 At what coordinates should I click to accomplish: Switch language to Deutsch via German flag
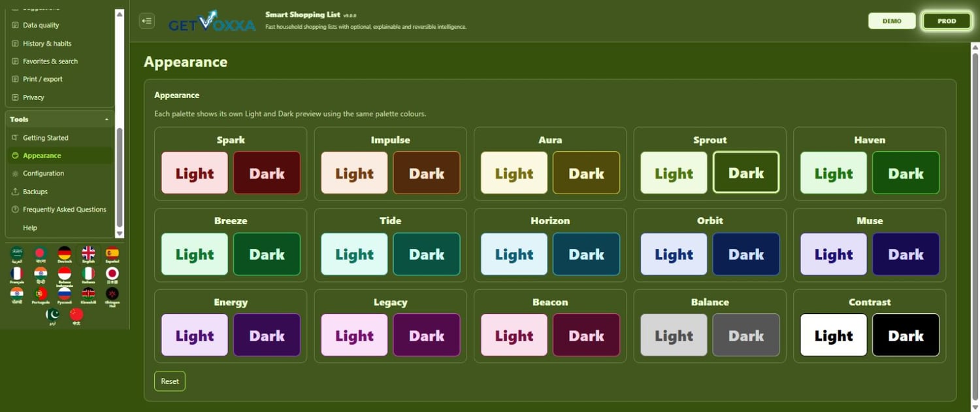pyautogui.click(x=64, y=253)
